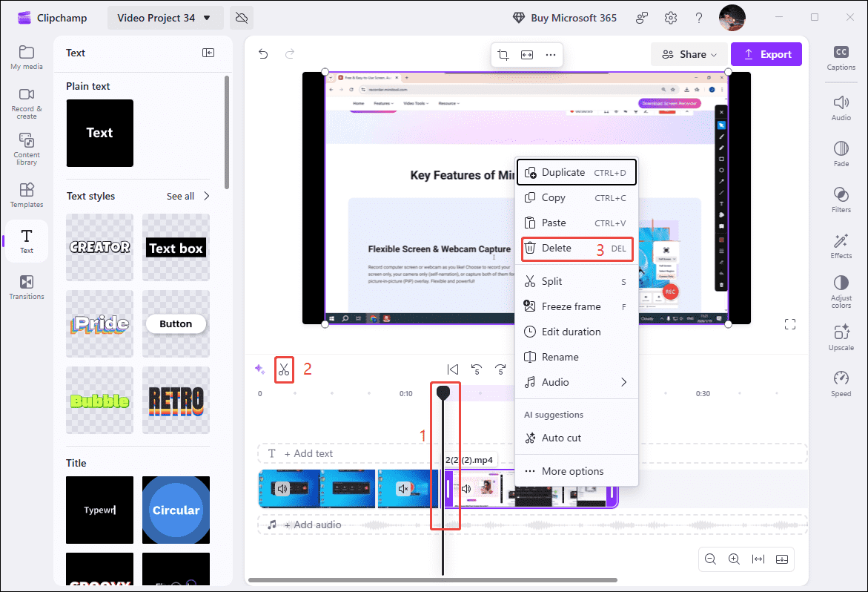The height and width of the screenshot is (592, 868).
Task: Select the RETRO text style
Action: 176,401
